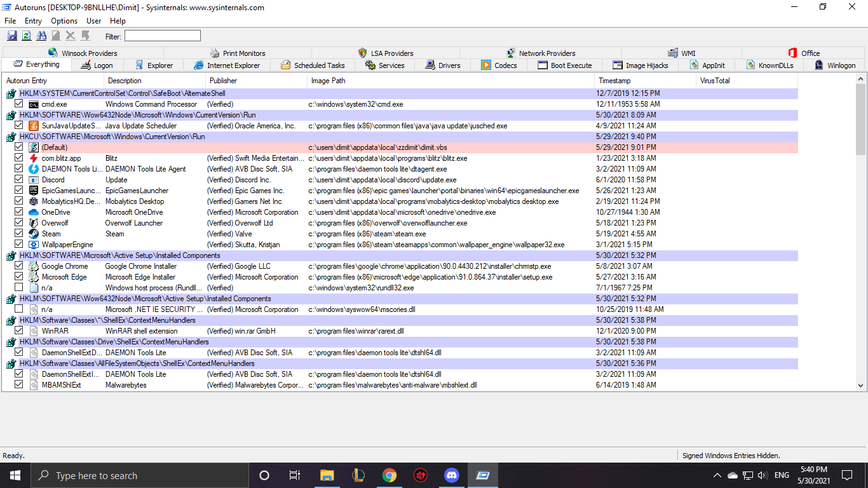
Task: Click the script icon in the (Default) row
Action: tap(34, 147)
